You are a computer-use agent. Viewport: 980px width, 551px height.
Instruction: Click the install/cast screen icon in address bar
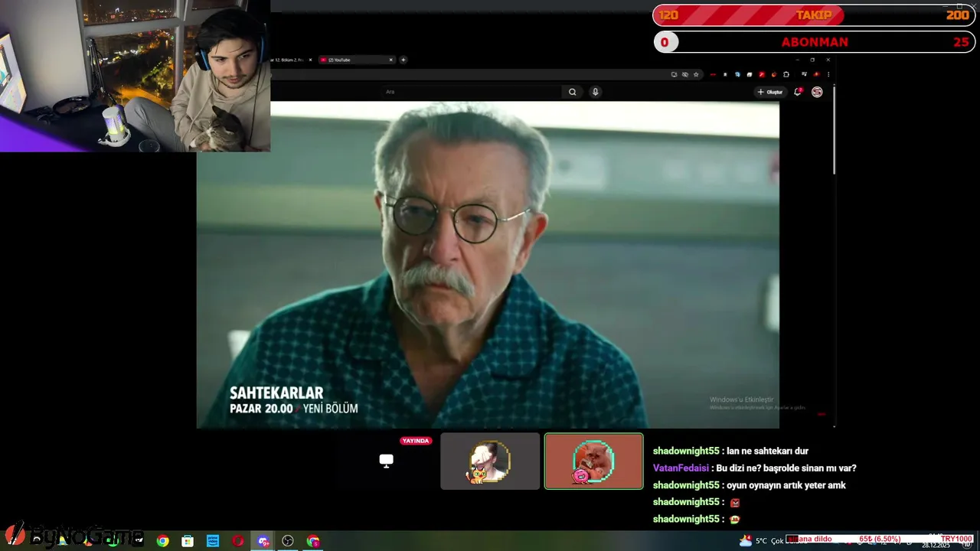[x=674, y=74]
